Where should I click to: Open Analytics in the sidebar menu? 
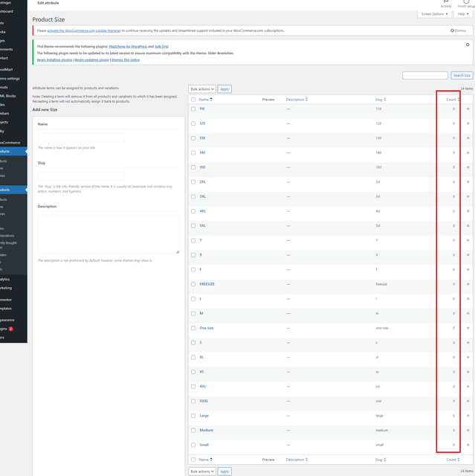click(x=5, y=280)
